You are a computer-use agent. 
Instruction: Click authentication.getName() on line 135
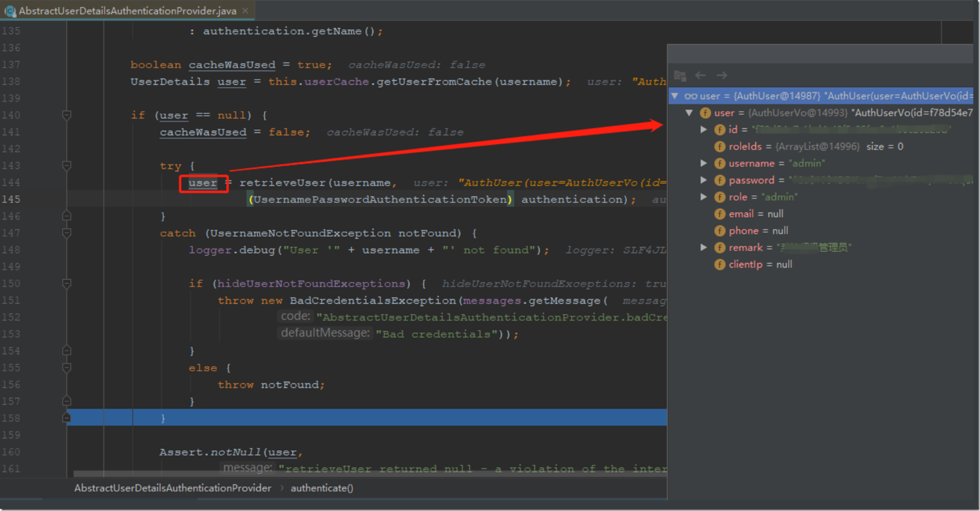pyautogui.click(x=289, y=31)
